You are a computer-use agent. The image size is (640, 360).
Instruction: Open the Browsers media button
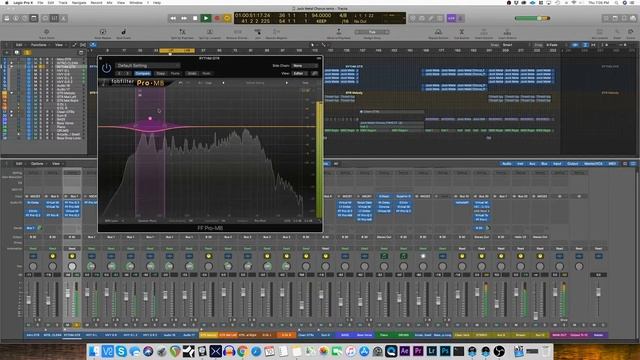pos(633,18)
